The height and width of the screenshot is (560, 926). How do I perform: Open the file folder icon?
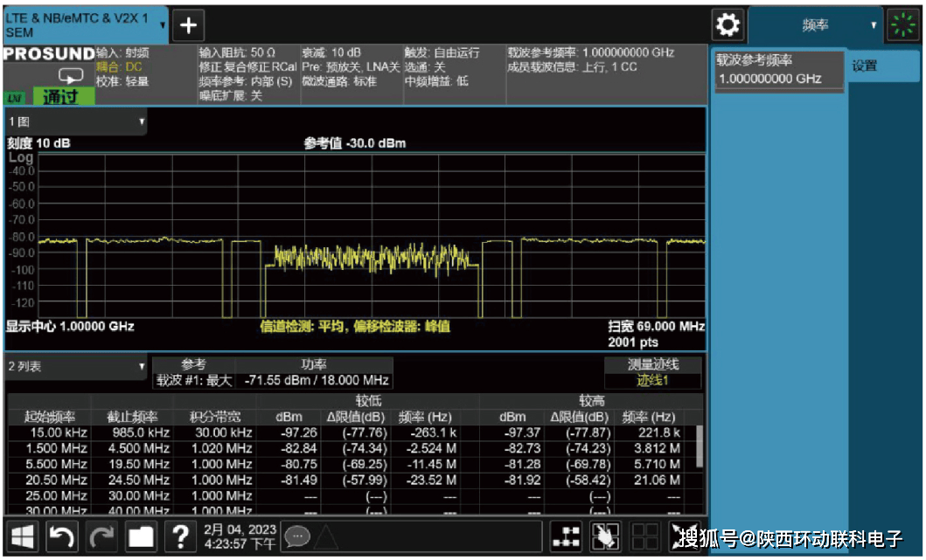click(x=141, y=536)
